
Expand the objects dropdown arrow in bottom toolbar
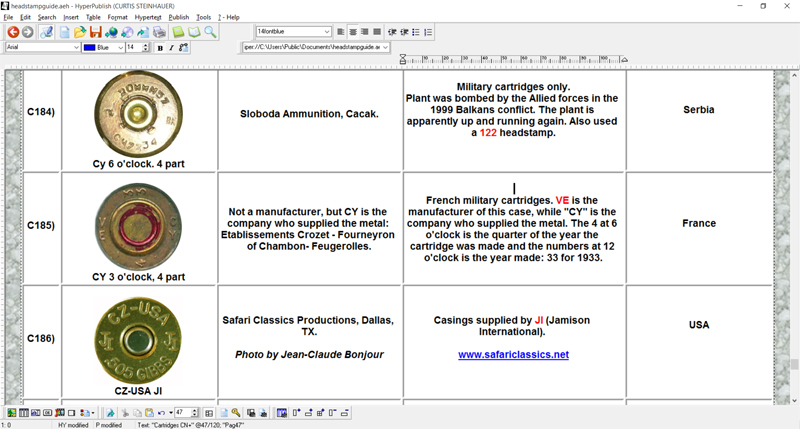(93, 413)
